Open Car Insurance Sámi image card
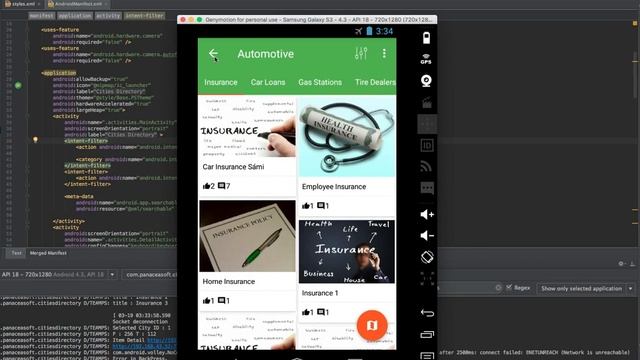This screenshot has height=360, width=640. pos(247,127)
